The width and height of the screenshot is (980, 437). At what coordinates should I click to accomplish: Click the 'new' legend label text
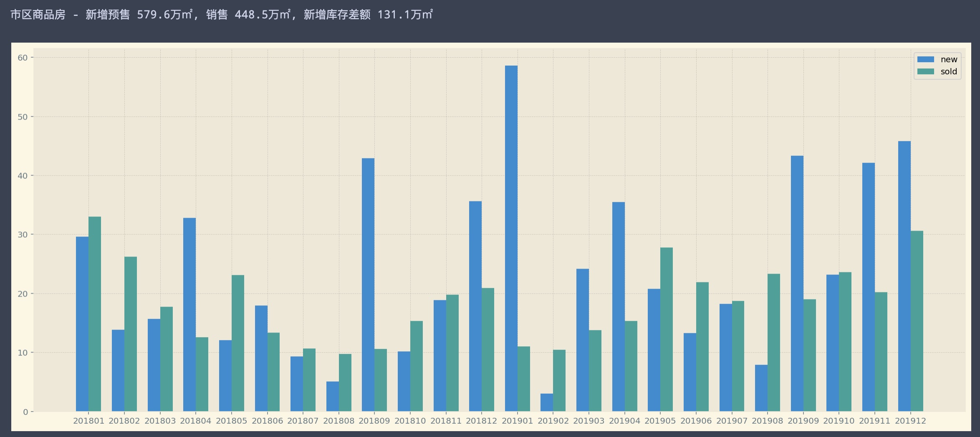(x=949, y=59)
